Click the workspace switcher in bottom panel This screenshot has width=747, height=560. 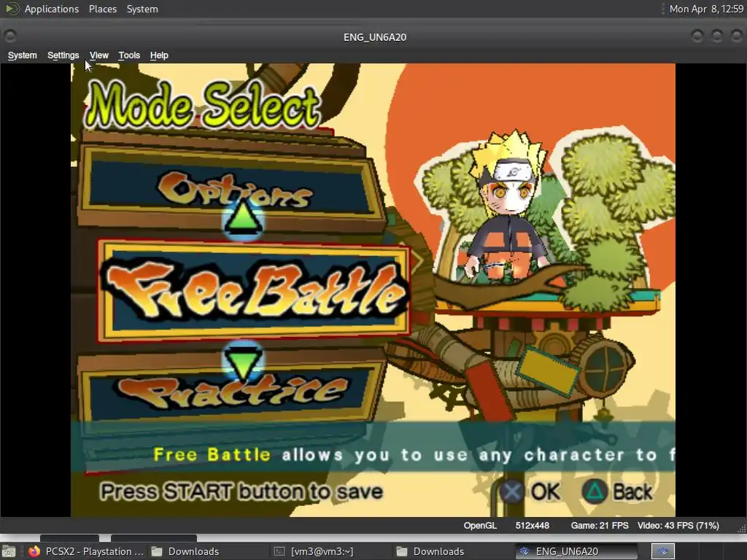(663, 551)
